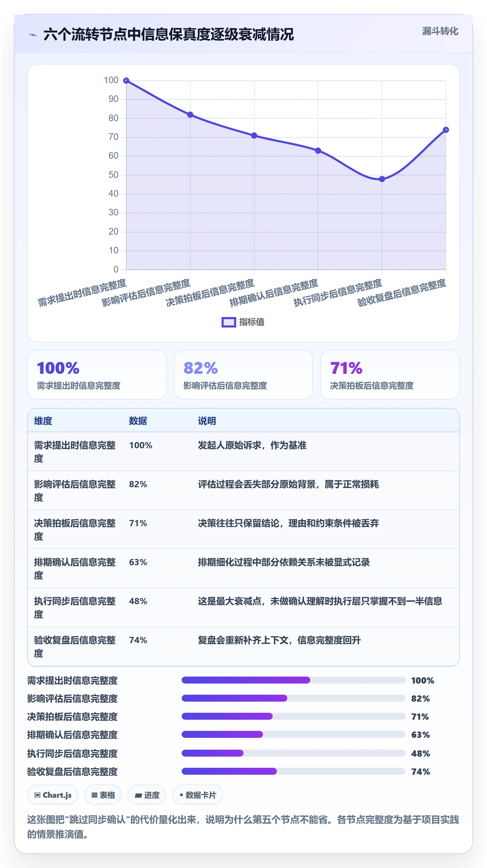Screen dimensions: 487x868
Task: Click the 63% value in the table
Action: 138,562
